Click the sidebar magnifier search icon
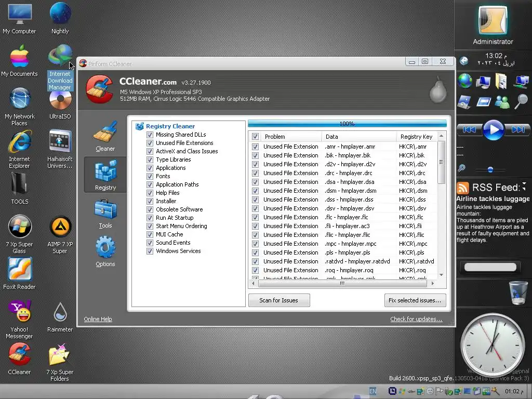Screen dimensions: 532x399 tap(521, 101)
